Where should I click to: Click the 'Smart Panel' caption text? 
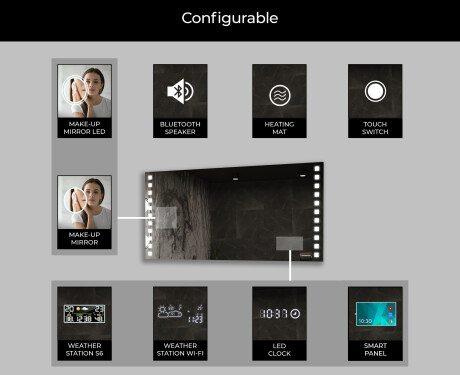point(375,350)
